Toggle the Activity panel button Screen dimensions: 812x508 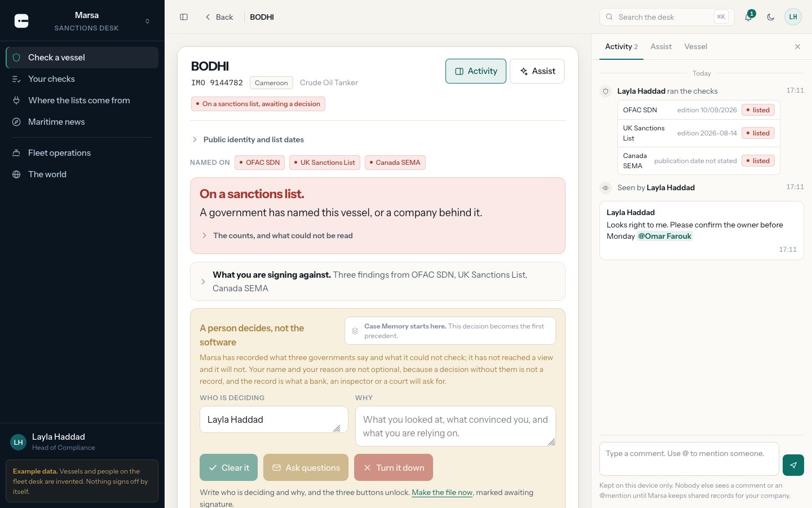coord(476,71)
